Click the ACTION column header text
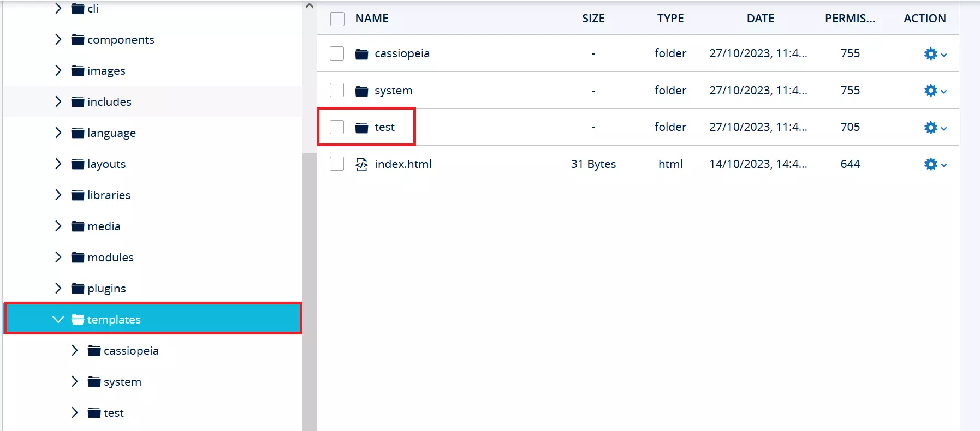The width and height of the screenshot is (980, 431). coord(925,19)
